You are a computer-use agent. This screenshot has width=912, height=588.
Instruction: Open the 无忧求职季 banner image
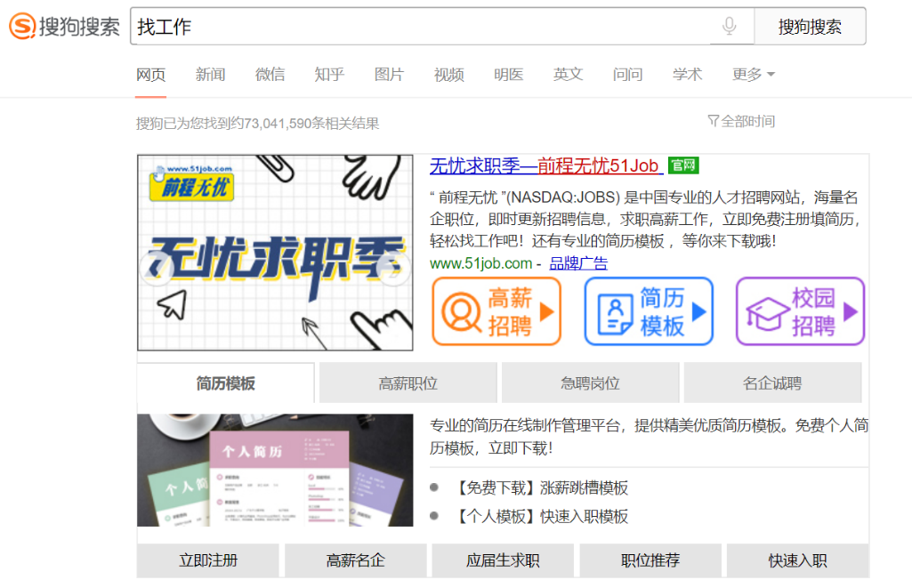coord(275,253)
